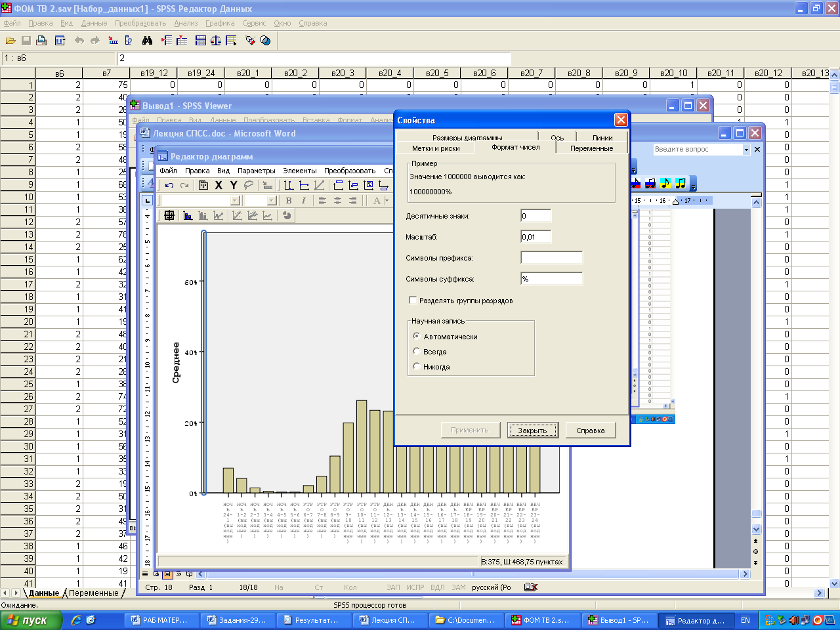Click Find binoculars icon in Data Editor
The image size is (840, 630).
[147, 41]
